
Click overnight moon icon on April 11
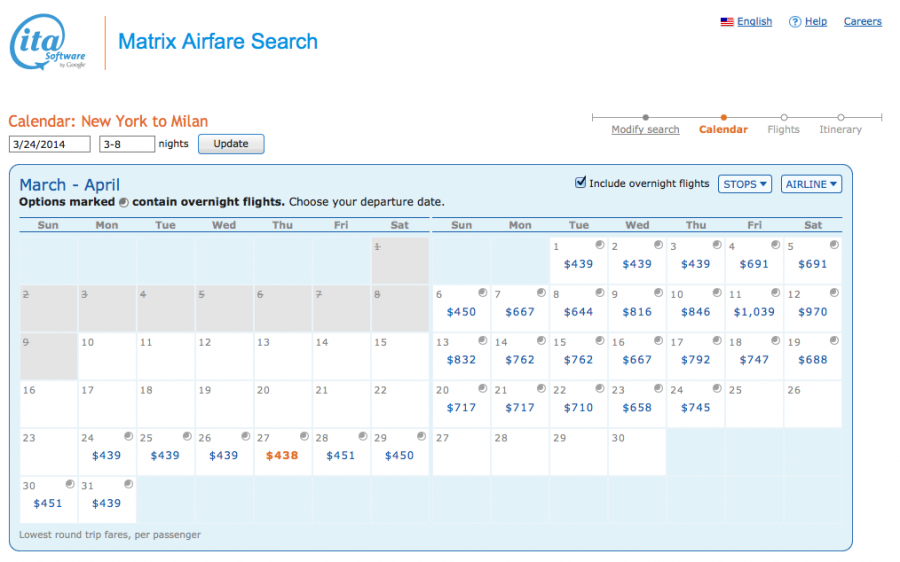click(775, 293)
